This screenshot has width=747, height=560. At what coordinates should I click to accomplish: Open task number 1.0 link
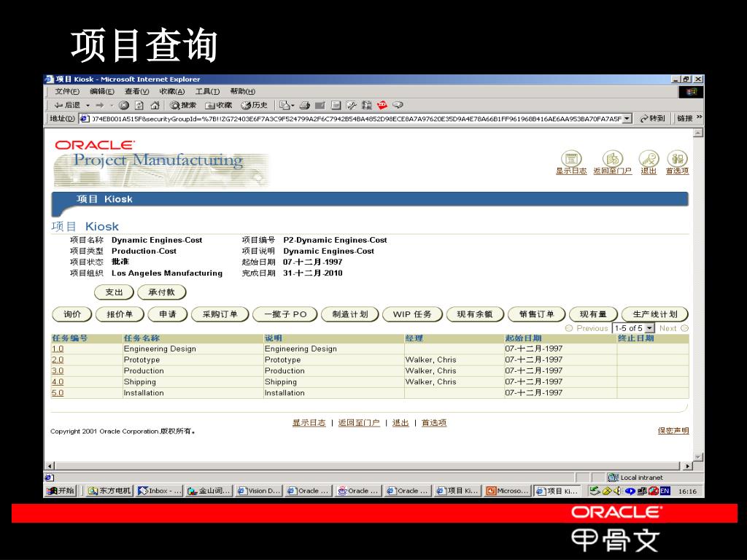[x=58, y=349]
